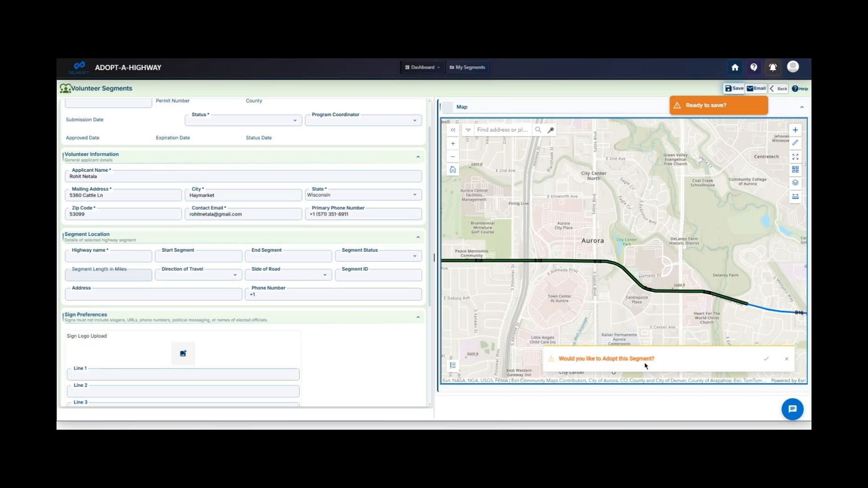The height and width of the screenshot is (488, 868).
Task: Click the Save button
Action: coord(733,89)
